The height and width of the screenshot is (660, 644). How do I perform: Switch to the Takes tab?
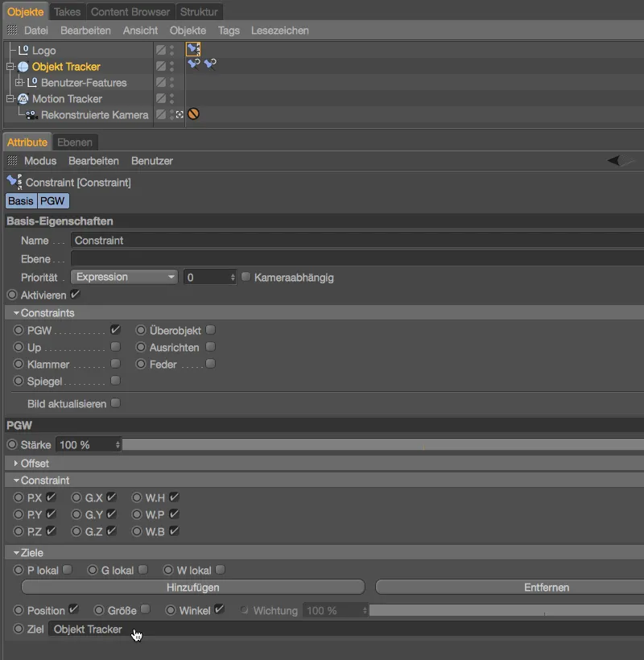pyautogui.click(x=68, y=12)
